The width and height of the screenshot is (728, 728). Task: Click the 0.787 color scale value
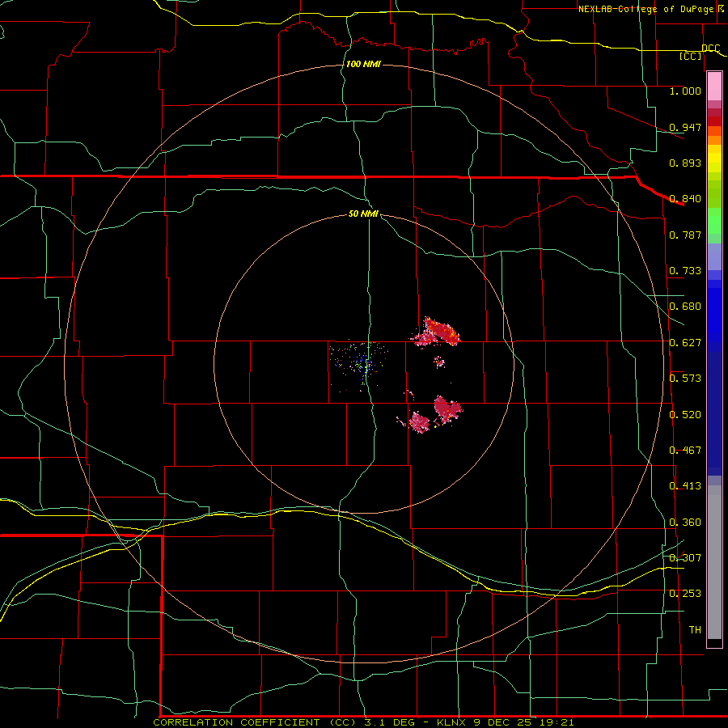(685, 235)
